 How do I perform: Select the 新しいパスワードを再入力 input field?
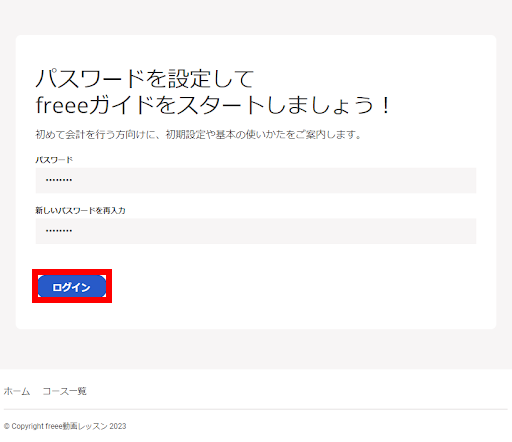256,231
